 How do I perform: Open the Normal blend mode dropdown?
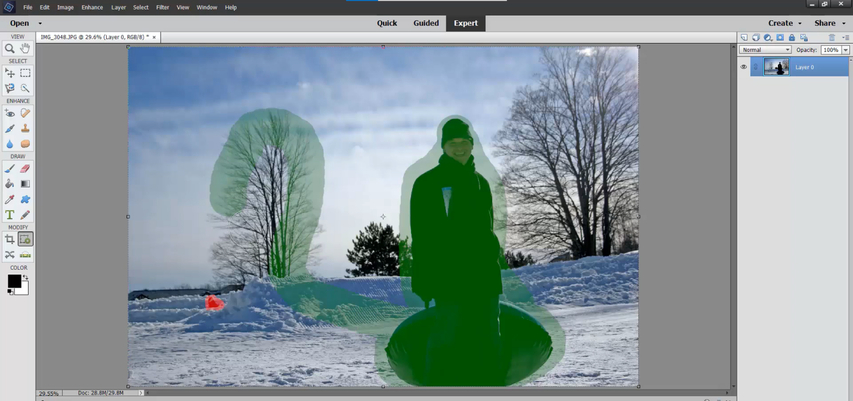(765, 50)
